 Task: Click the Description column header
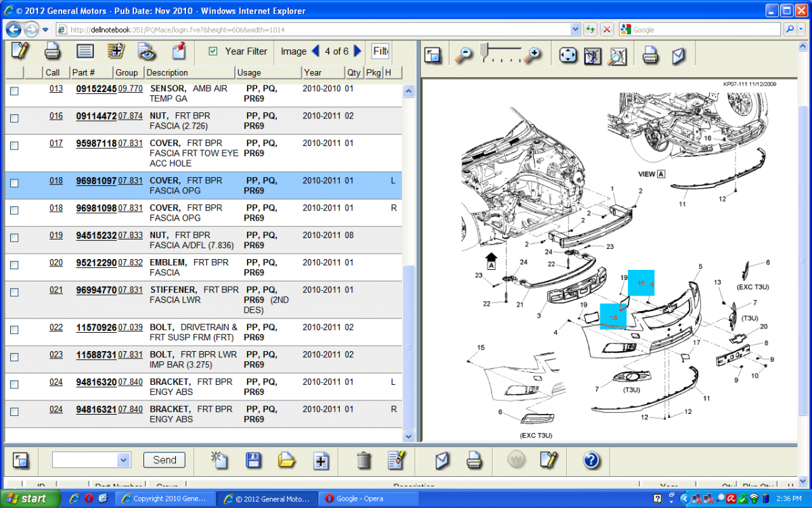(189, 72)
